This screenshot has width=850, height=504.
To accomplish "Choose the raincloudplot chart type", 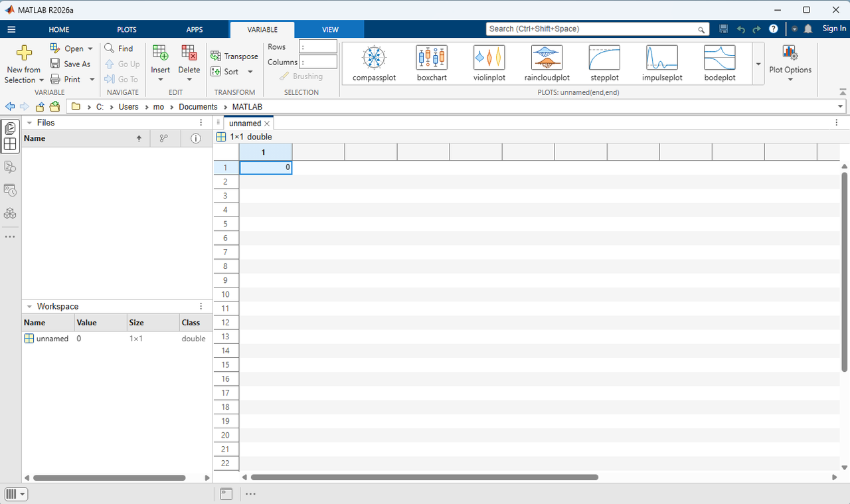I will [x=547, y=64].
